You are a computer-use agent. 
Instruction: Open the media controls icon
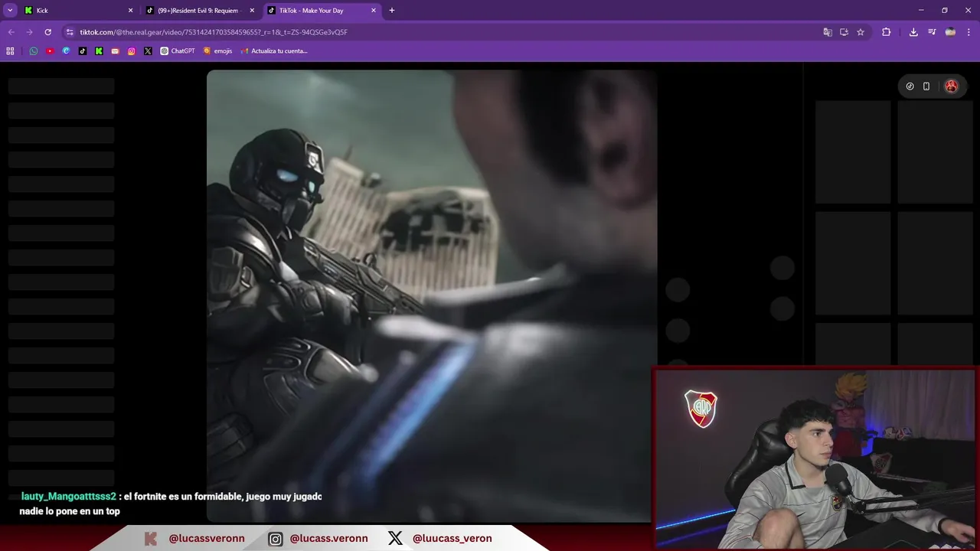click(932, 32)
